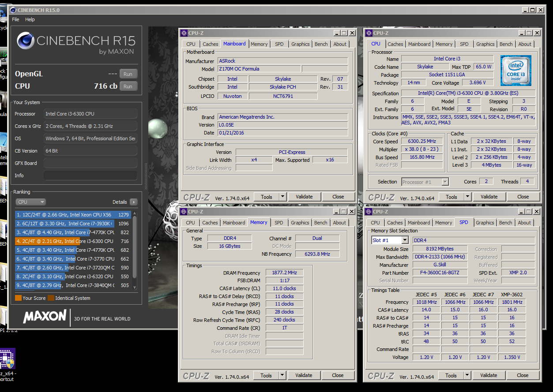Image resolution: width=553 pixels, height=392 pixels.
Task: Open the Tools dropdown arrow in Memory window
Action: coord(282,375)
